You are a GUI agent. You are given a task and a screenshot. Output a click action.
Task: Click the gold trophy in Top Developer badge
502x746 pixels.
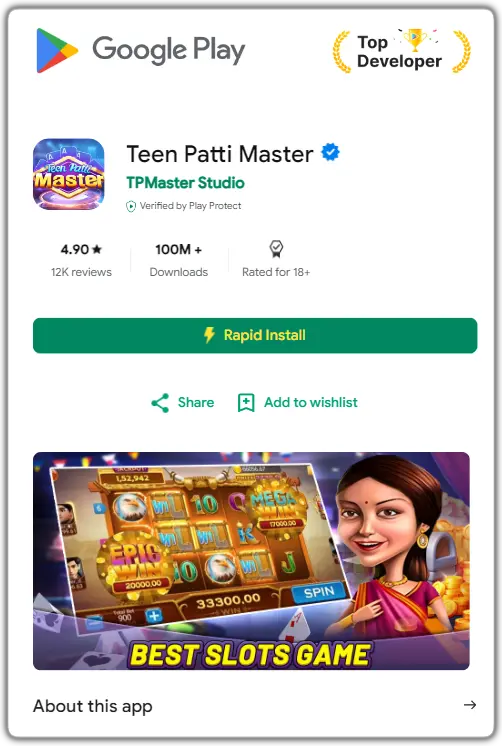[415, 40]
